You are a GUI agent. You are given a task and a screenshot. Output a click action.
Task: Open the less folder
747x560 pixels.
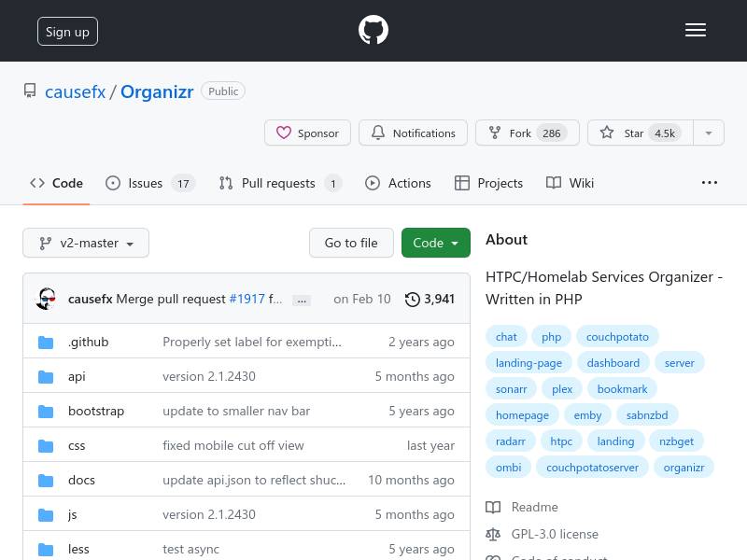[78, 549]
